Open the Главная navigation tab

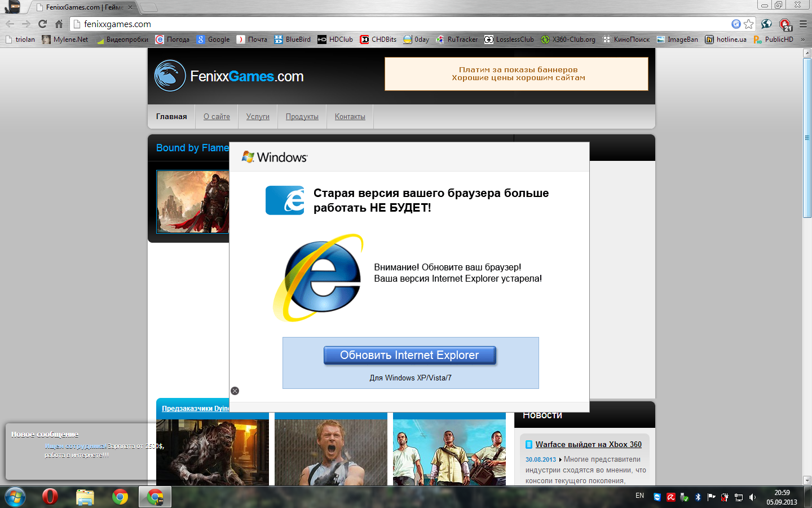point(171,116)
